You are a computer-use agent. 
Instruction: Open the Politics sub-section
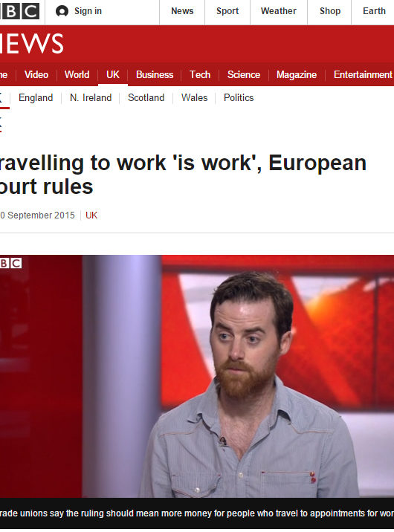point(239,98)
